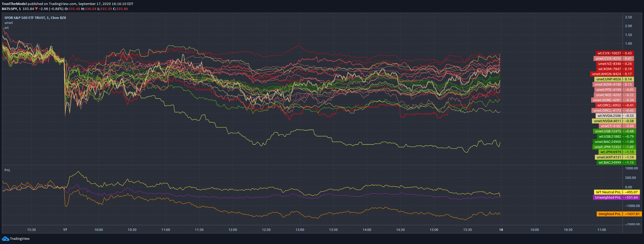Screen dimensions: 644x244
Task: Click the unwt:PFE:-4199 label
Action: point(615,90)
